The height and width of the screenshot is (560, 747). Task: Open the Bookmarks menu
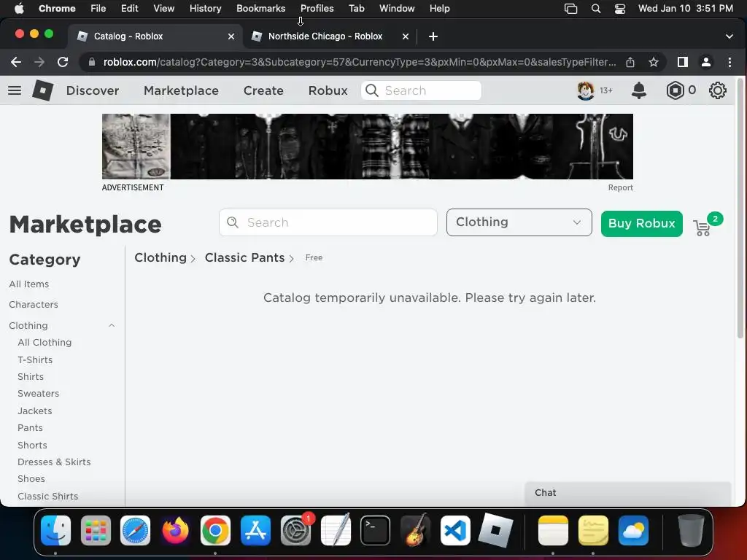click(260, 9)
